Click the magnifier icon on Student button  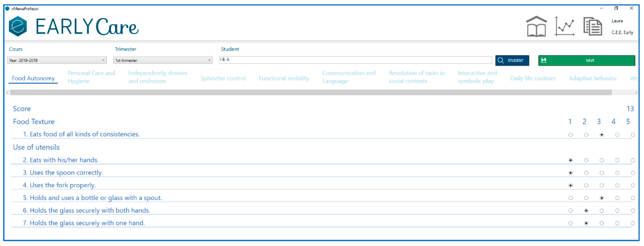click(500, 61)
